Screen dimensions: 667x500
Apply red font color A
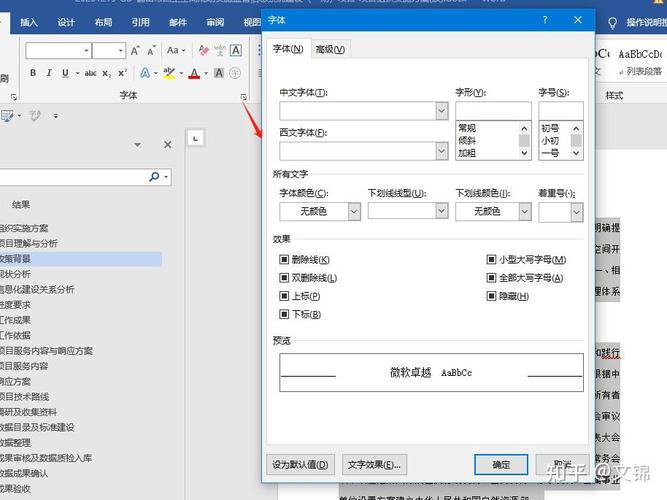(x=194, y=73)
